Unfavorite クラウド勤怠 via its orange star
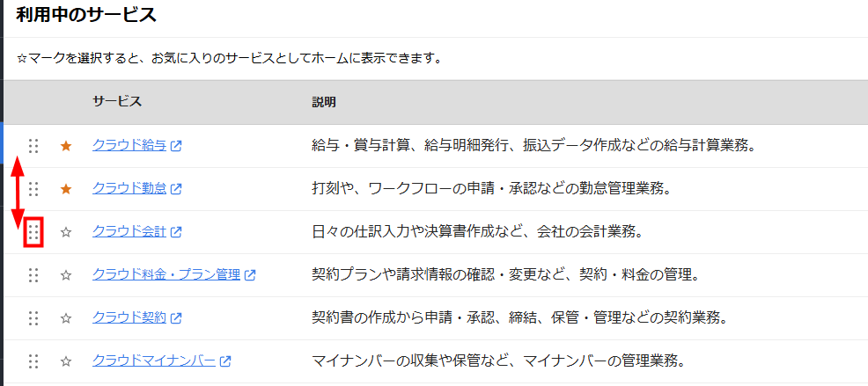 tap(66, 189)
